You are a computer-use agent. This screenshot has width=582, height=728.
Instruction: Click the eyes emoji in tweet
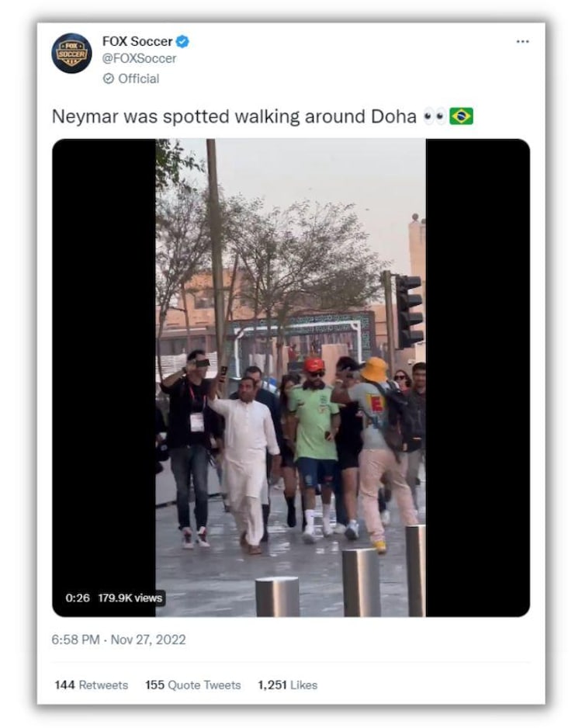click(x=435, y=116)
